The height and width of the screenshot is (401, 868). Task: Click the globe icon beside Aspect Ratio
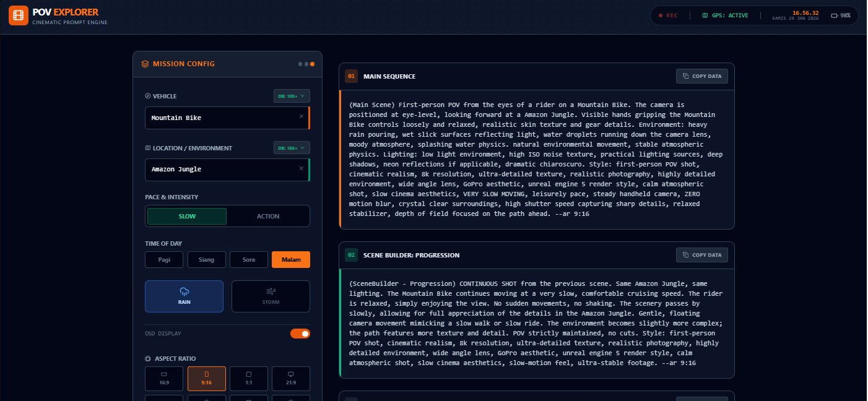tap(147, 358)
